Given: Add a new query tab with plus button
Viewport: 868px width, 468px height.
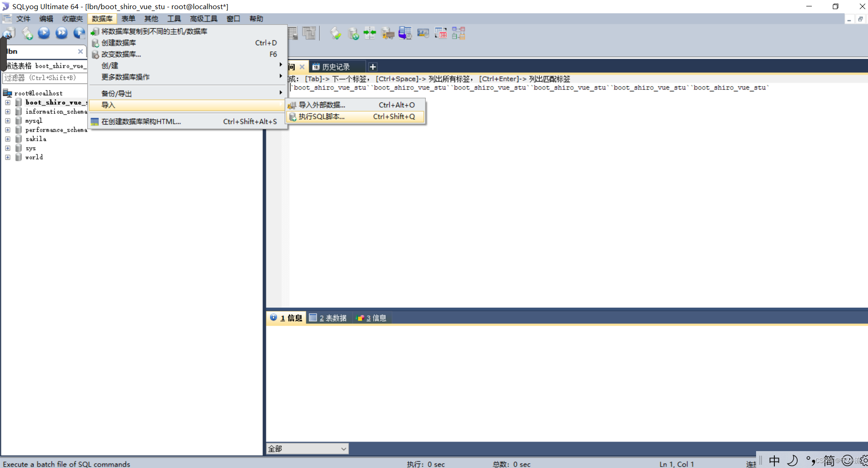Looking at the screenshot, I should [373, 67].
